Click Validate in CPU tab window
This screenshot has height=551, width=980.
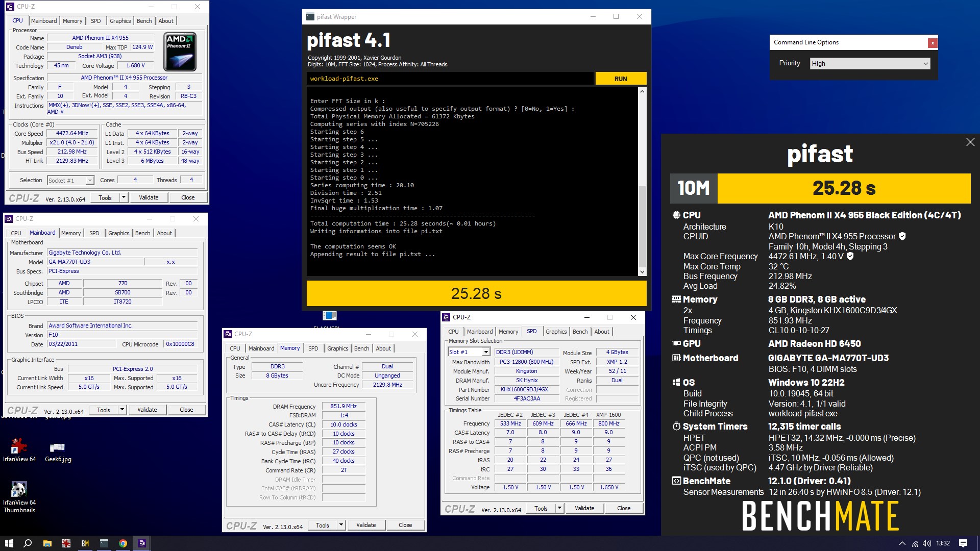149,197
